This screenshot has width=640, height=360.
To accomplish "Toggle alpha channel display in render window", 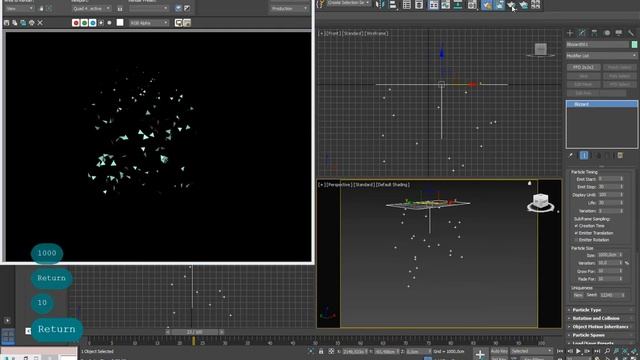I will tap(101, 23).
